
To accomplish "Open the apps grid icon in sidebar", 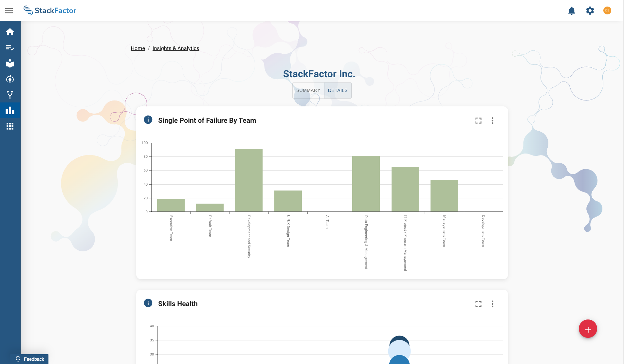I will (x=10, y=126).
